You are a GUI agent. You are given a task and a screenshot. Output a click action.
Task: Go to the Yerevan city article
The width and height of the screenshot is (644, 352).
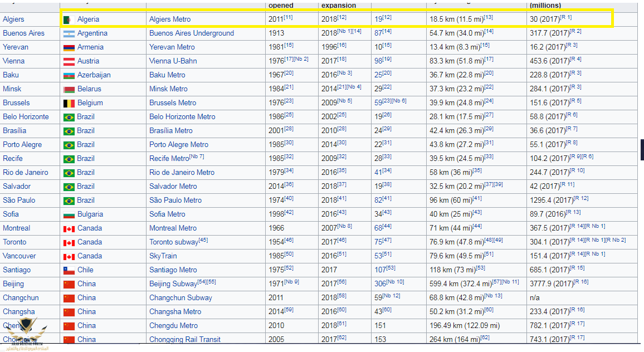point(16,47)
